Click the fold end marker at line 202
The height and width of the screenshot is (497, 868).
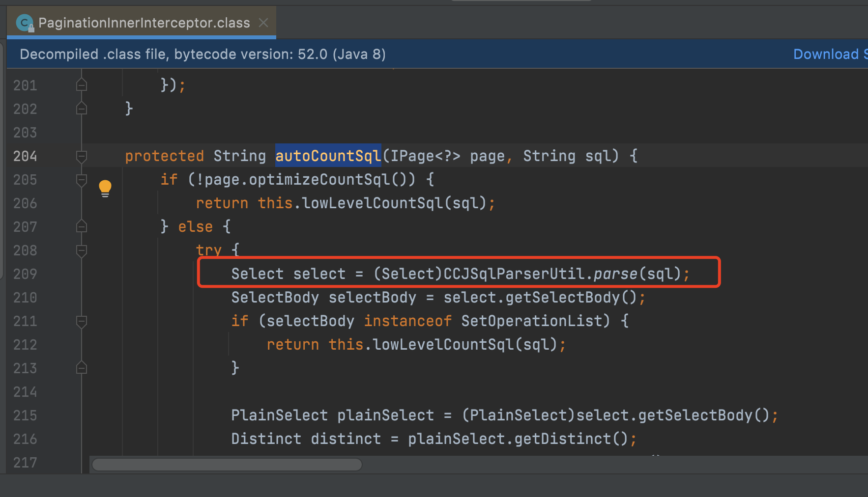pos(81,109)
